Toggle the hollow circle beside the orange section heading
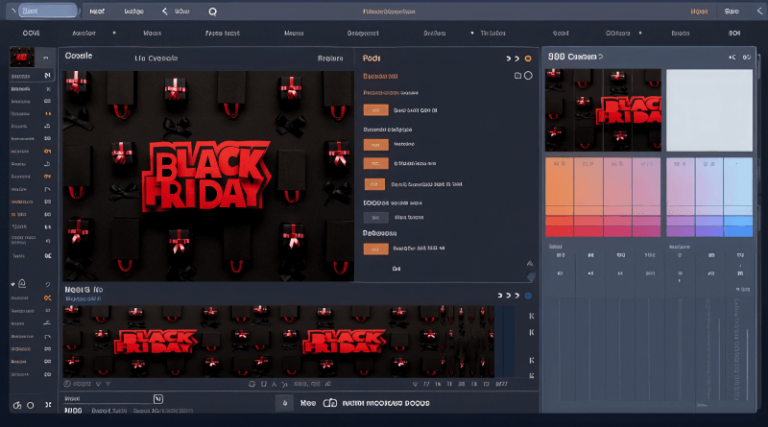 tap(528, 75)
